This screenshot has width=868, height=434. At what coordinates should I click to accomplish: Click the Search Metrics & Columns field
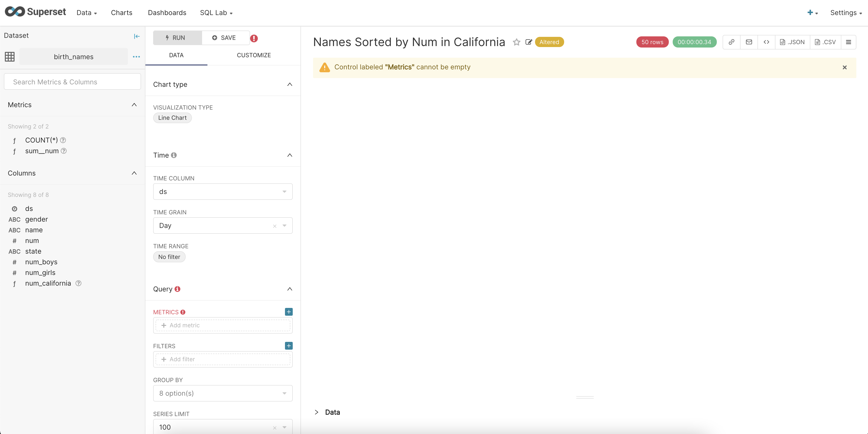click(72, 82)
